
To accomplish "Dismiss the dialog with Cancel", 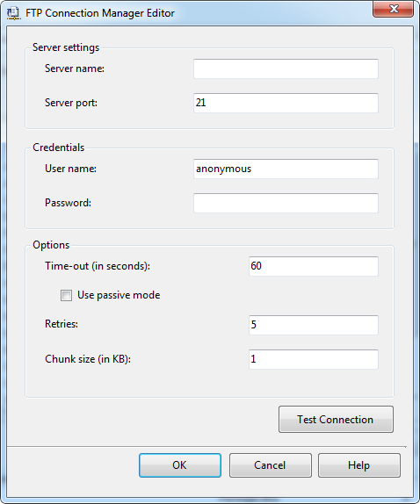I will click(x=270, y=465).
